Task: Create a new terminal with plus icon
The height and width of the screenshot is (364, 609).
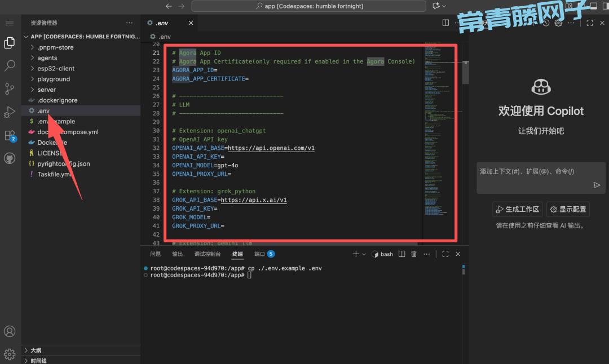Action: tap(356, 254)
